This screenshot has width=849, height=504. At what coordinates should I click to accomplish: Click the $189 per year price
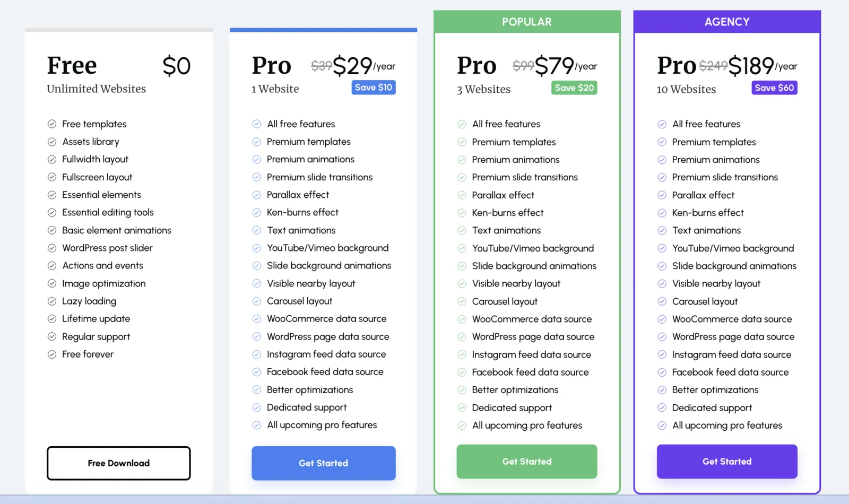751,66
